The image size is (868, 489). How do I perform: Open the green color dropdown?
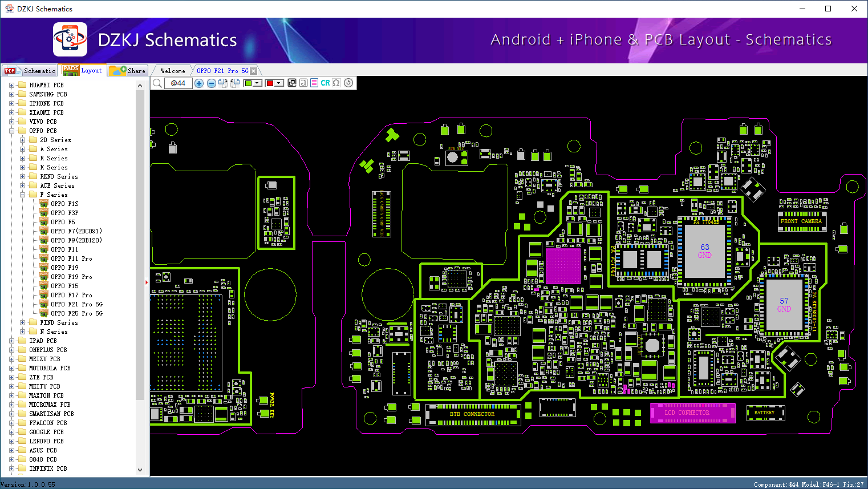tap(257, 83)
